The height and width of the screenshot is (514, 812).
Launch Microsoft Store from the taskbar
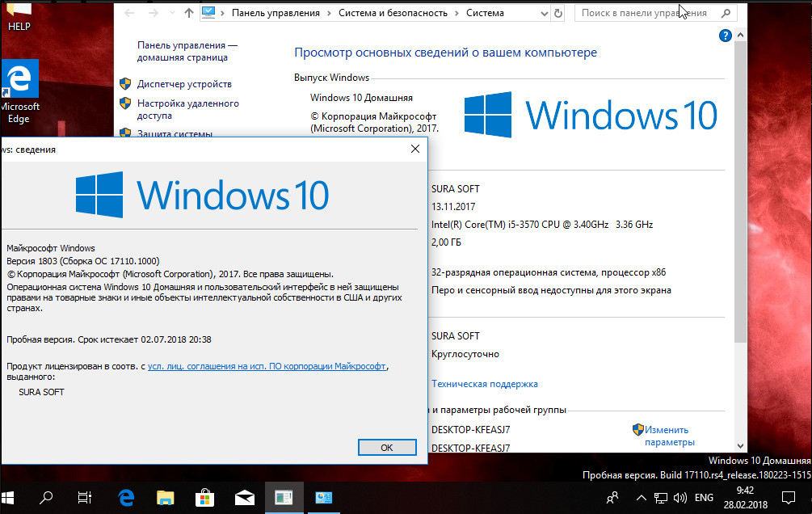tap(205, 498)
